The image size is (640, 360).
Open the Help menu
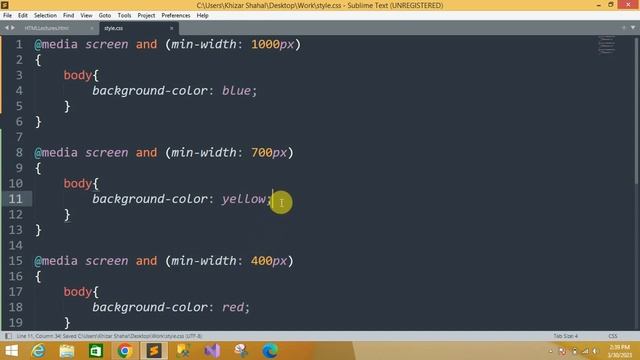point(202,16)
